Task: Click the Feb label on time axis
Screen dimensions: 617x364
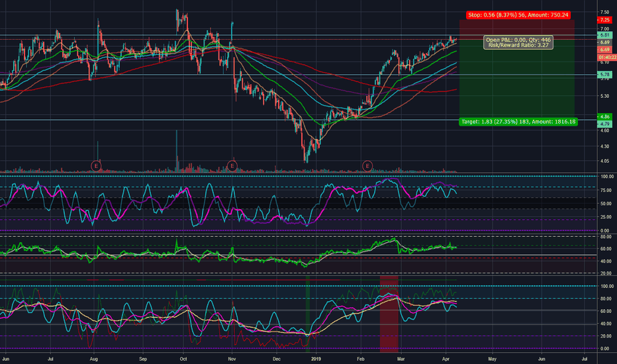Action: (360, 359)
